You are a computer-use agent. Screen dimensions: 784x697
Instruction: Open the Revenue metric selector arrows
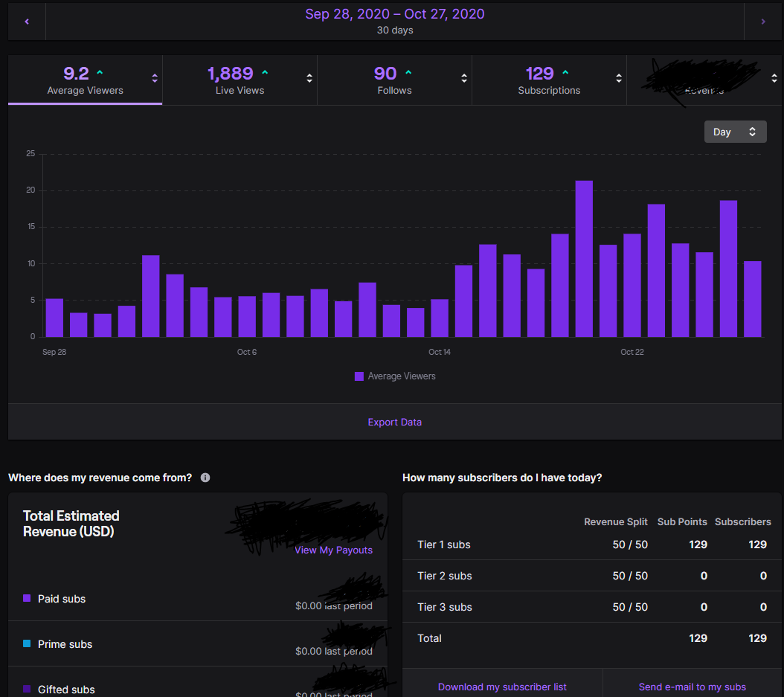(774, 78)
